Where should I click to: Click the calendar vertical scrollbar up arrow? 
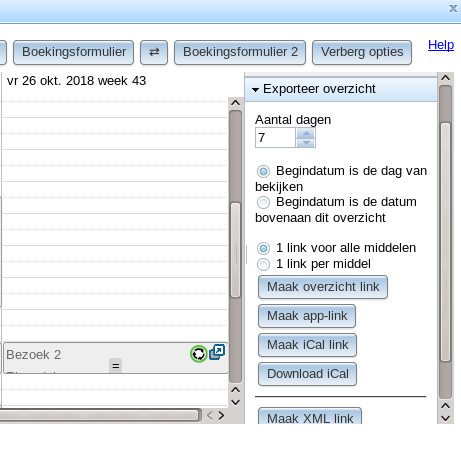pos(236,103)
